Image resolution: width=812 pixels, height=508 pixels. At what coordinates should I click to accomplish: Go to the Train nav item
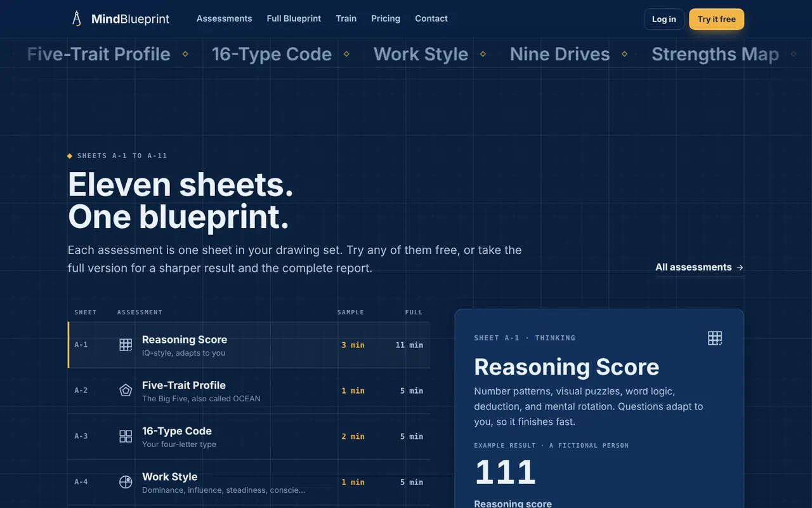[346, 18]
